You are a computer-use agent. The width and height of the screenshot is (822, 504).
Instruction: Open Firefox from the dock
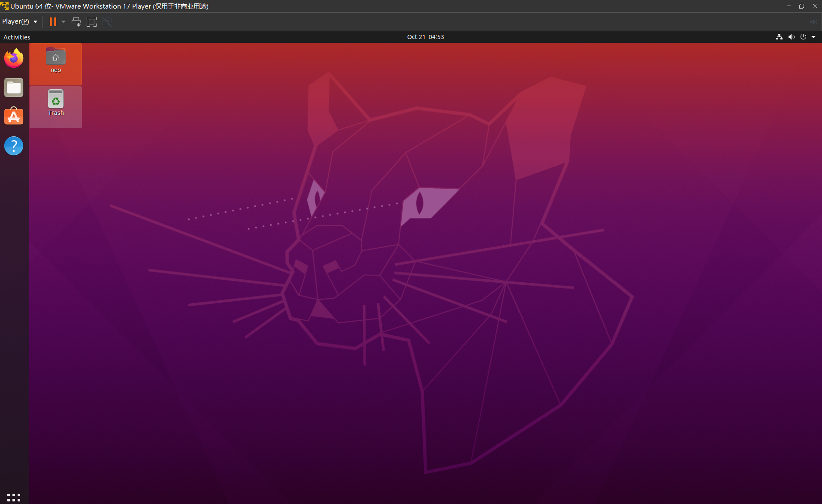(14, 58)
